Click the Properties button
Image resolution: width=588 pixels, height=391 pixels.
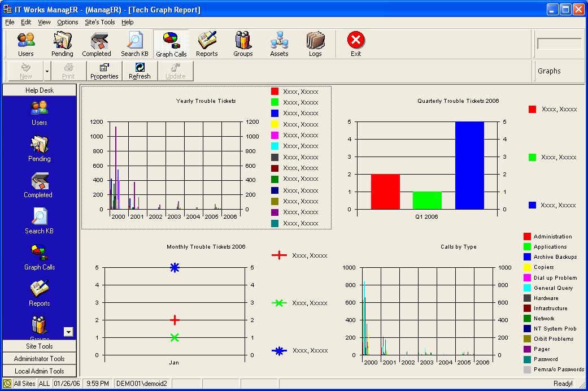pos(104,71)
